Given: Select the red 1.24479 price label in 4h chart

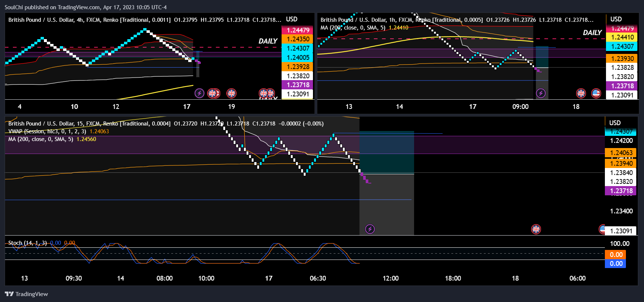Looking at the screenshot, I should 298,30.
